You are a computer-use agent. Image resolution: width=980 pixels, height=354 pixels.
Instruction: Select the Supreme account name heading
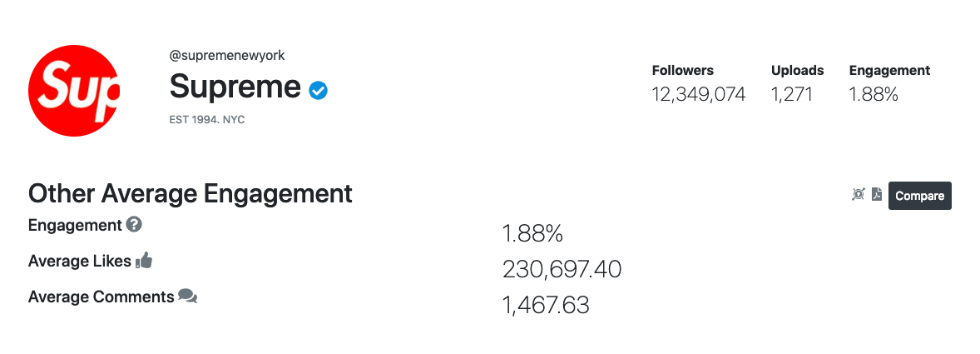tap(235, 87)
